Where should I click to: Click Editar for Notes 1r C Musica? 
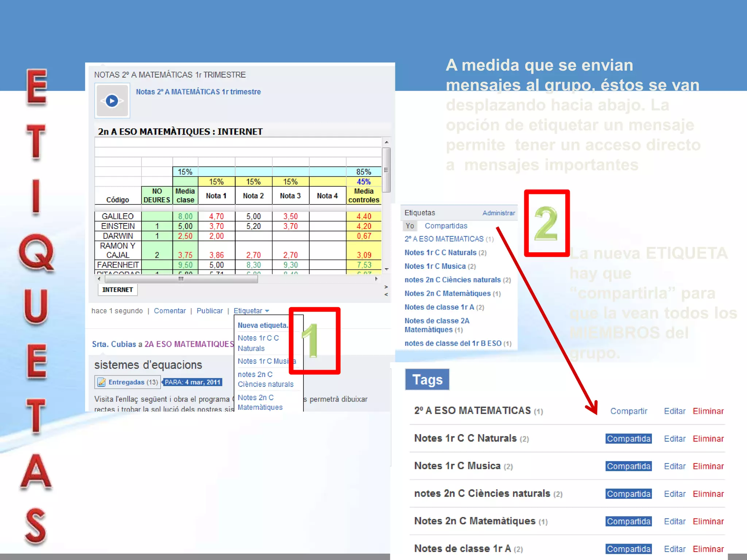pos(675,466)
